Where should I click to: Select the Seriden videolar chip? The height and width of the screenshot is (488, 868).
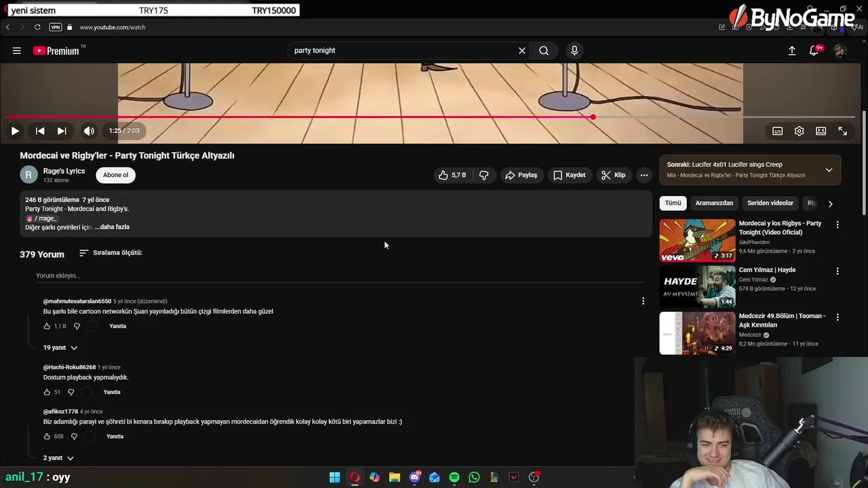[770, 203]
